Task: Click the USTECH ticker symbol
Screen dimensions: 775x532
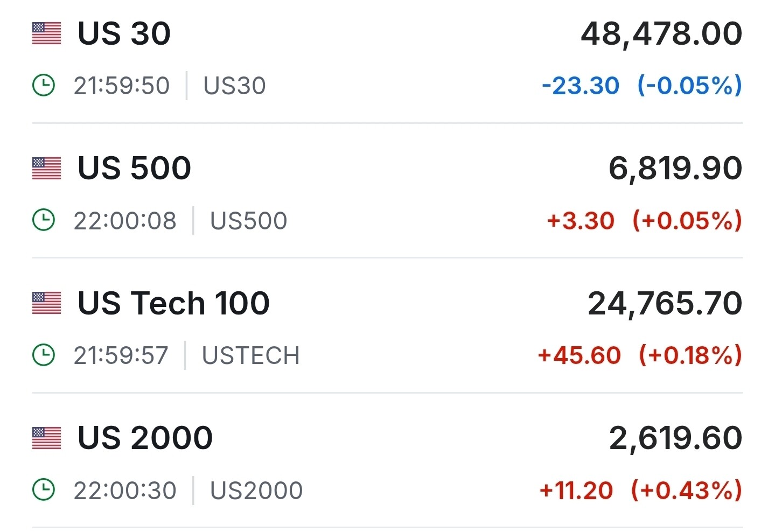Action: point(250,355)
